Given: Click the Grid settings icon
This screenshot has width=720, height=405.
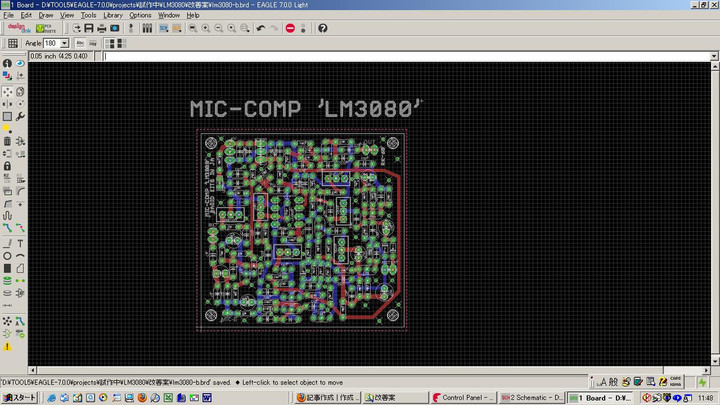Looking at the screenshot, I should (x=13, y=44).
